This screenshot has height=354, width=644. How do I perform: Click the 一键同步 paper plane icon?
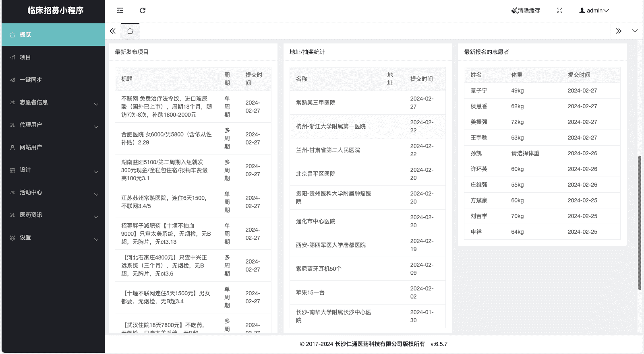coord(12,80)
